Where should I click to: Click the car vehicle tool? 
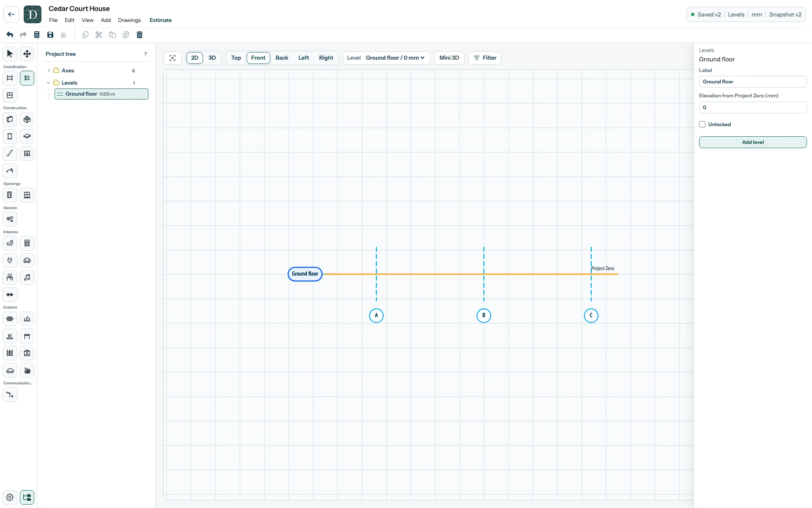10,370
